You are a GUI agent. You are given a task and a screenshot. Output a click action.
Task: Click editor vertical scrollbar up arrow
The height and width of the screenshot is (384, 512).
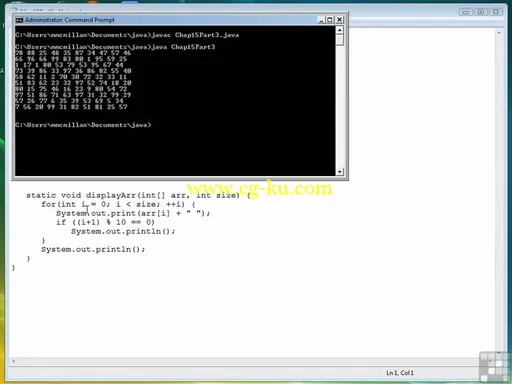499,33
